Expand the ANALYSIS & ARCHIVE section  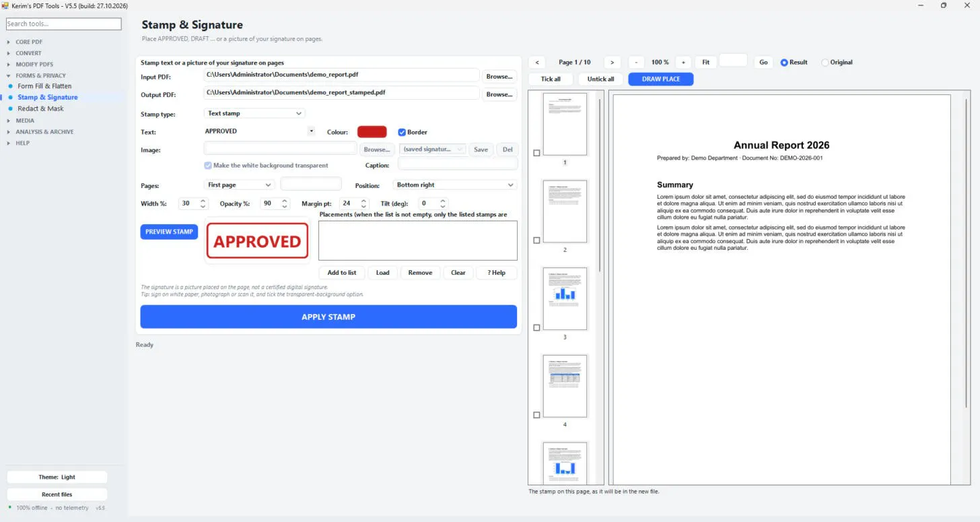click(x=44, y=132)
